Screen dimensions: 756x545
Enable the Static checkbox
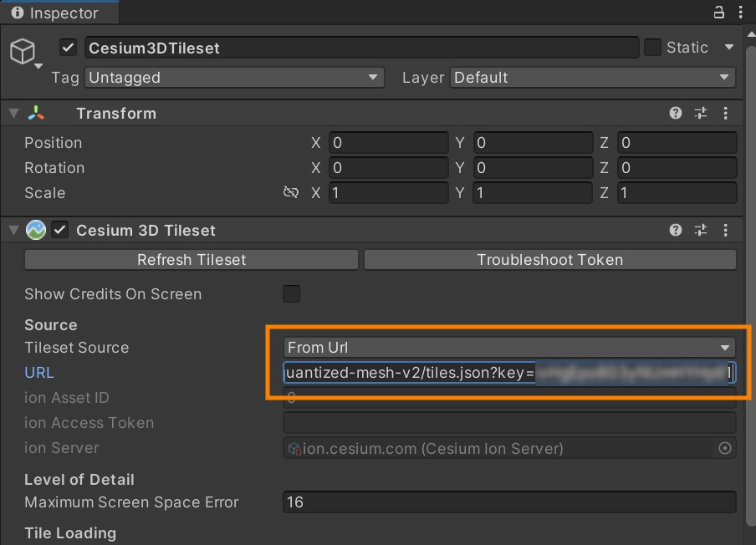[653, 48]
